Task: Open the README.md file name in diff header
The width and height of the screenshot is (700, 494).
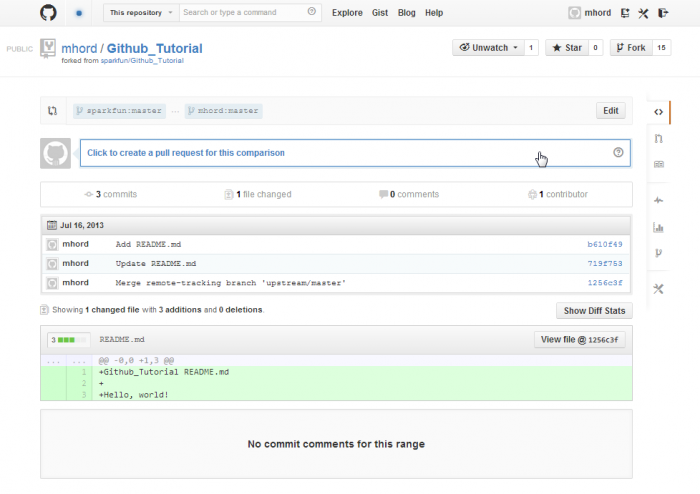Action: pyautogui.click(x=122, y=340)
